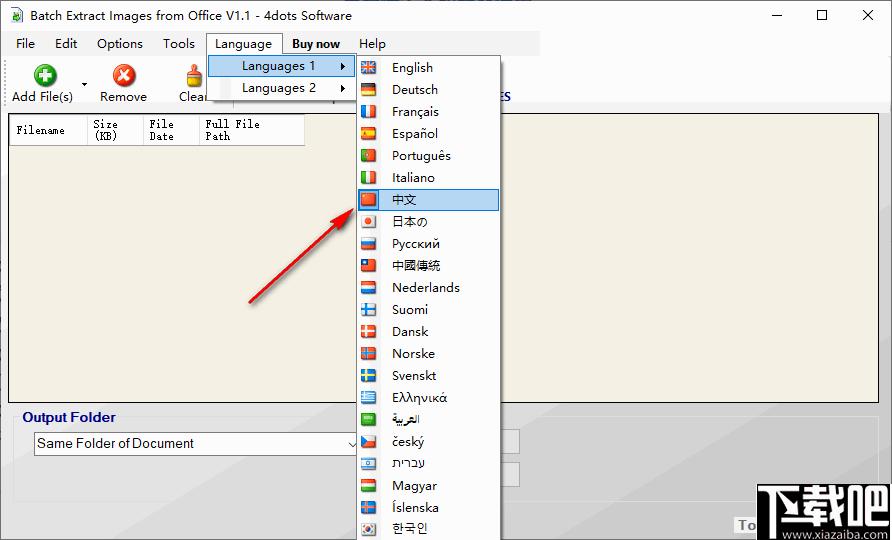Click the Filename column header
Screen dimensions: 892x540
(x=48, y=130)
